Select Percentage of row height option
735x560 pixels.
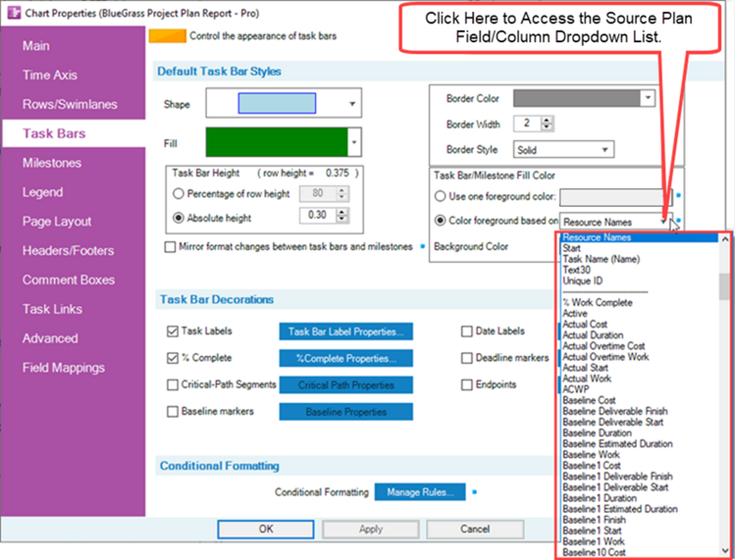[x=178, y=194]
